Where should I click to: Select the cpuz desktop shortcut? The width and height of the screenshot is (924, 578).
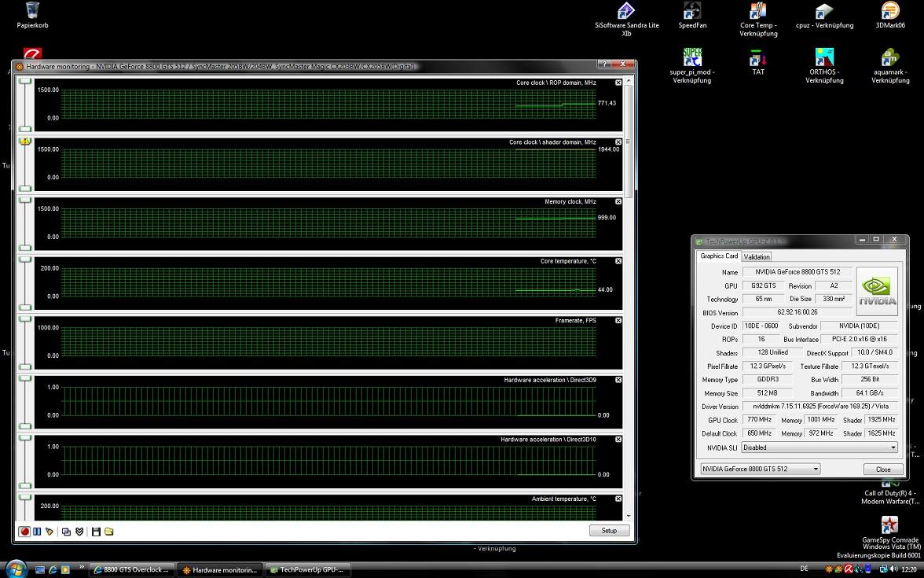click(824, 16)
